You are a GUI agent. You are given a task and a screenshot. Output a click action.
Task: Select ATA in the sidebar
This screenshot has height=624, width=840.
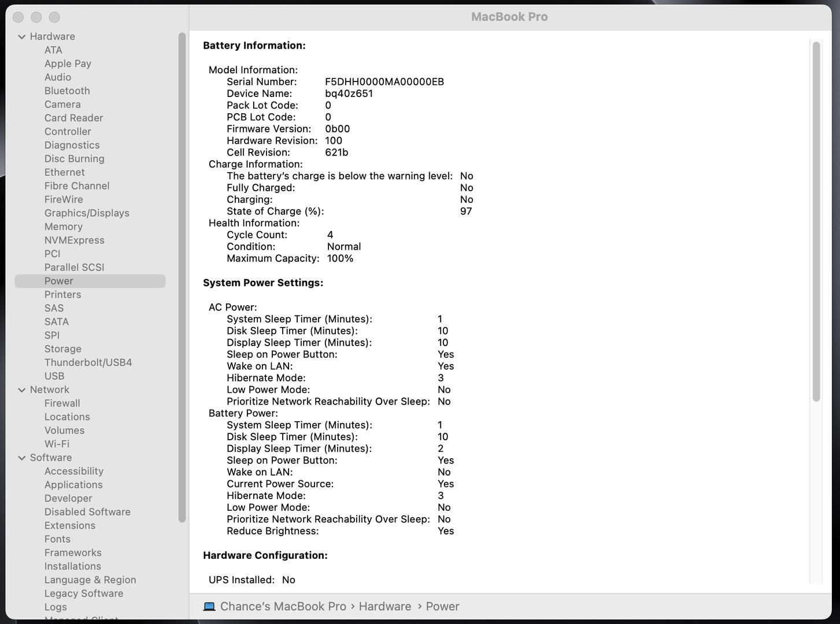[53, 50]
